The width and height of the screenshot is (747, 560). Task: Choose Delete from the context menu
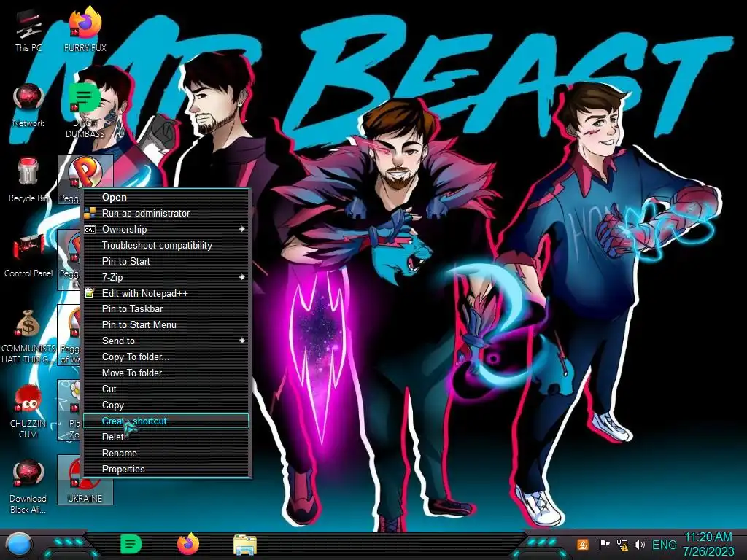tap(166, 437)
